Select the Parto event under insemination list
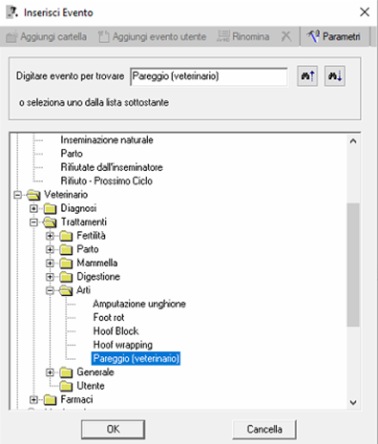The height and width of the screenshot is (444, 378). 72,154
